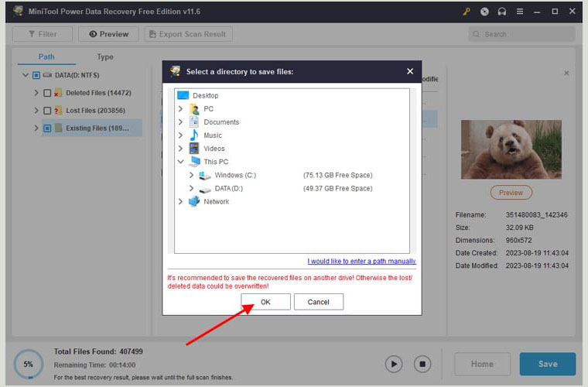Toggle the Lost Files checkbox

click(47, 111)
